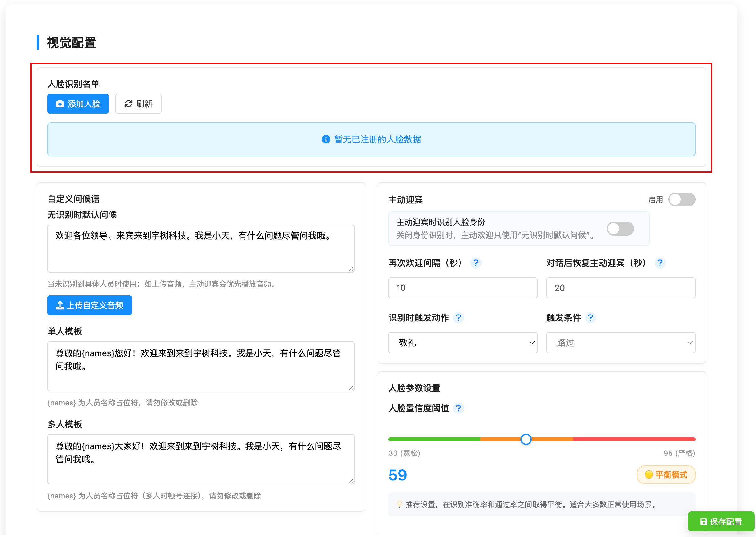Click the info icon beside 暂无已注册的人脸数据
The height and width of the screenshot is (537, 756).
pyautogui.click(x=326, y=140)
